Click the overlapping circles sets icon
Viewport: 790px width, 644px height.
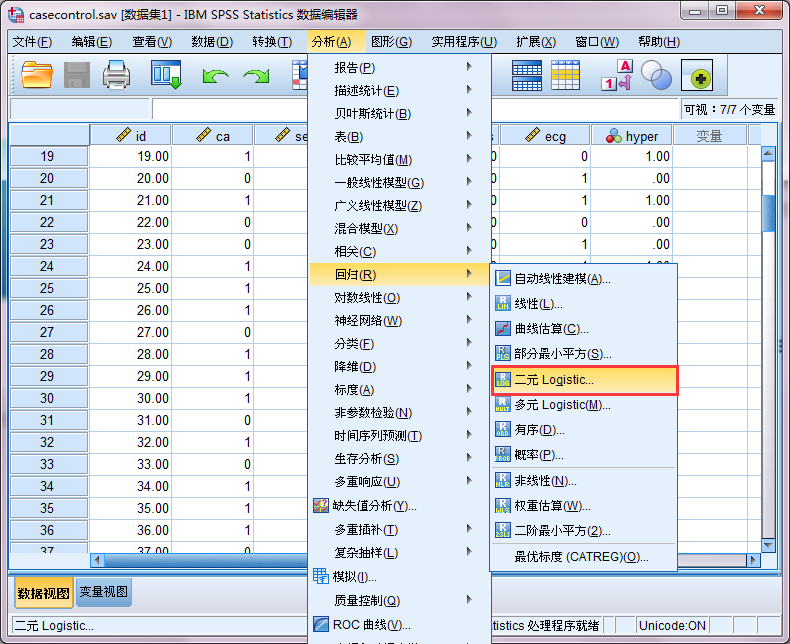point(656,76)
